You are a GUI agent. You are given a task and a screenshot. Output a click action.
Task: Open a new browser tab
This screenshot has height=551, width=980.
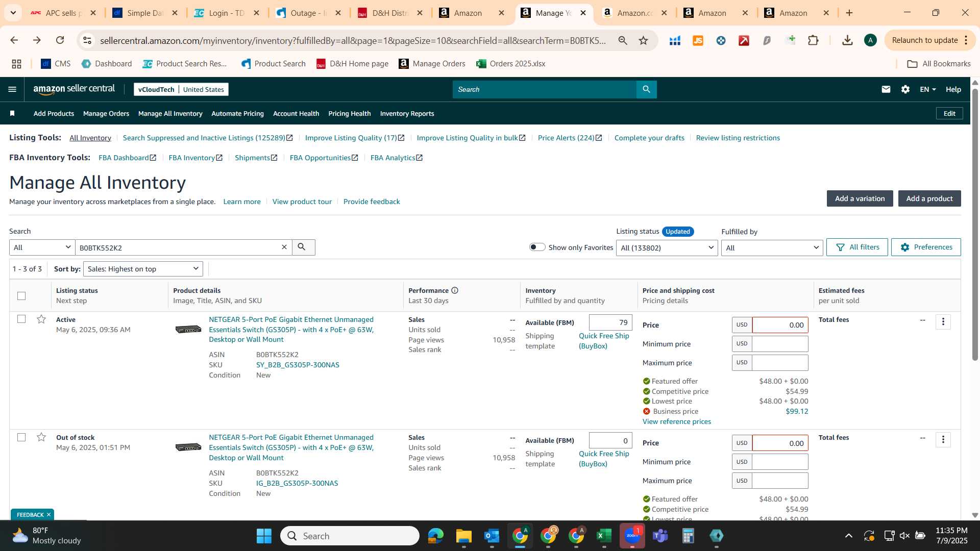849,13
